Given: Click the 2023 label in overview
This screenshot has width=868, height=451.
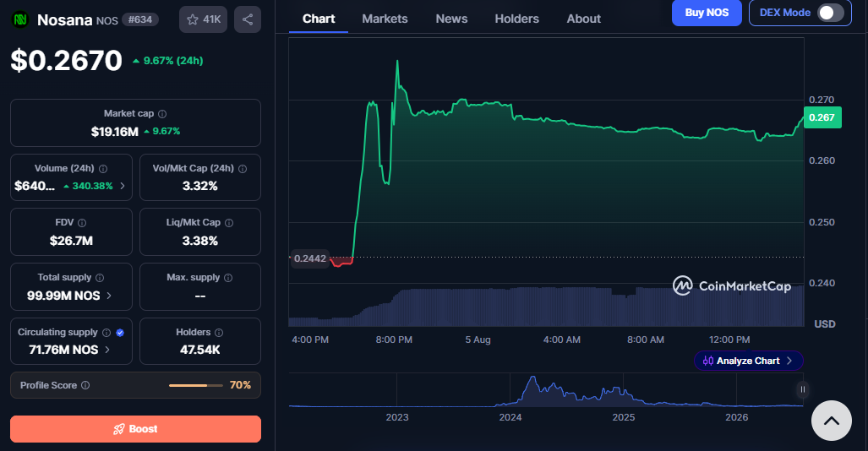Looking at the screenshot, I should point(397,417).
